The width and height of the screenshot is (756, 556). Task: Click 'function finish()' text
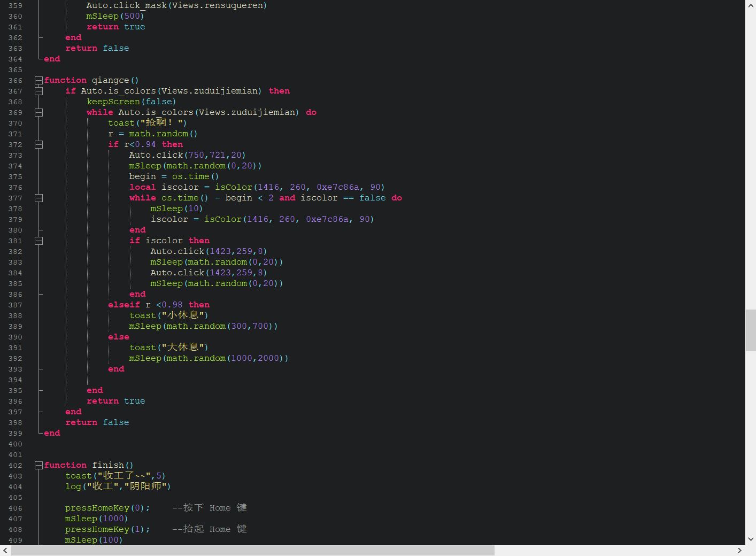coord(89,465)
